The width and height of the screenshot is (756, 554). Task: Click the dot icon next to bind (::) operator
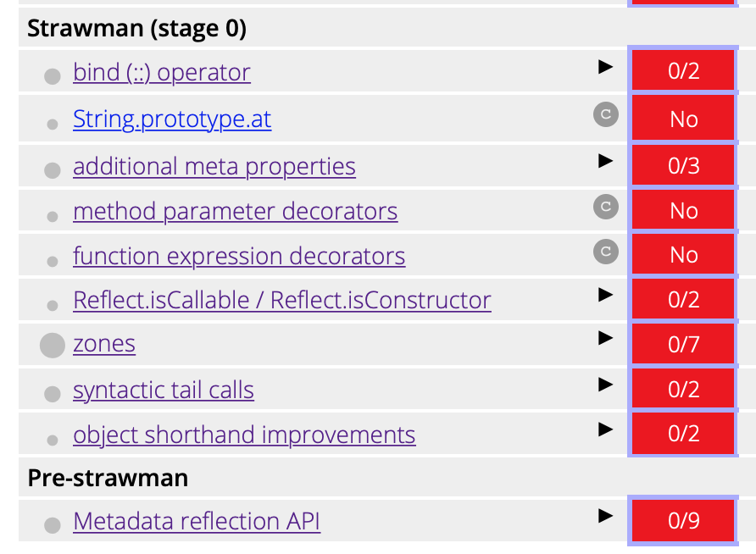(52, 76)
